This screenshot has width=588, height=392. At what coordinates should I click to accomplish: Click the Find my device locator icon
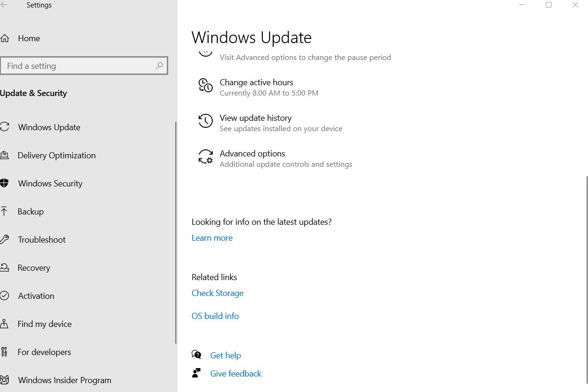6,324
